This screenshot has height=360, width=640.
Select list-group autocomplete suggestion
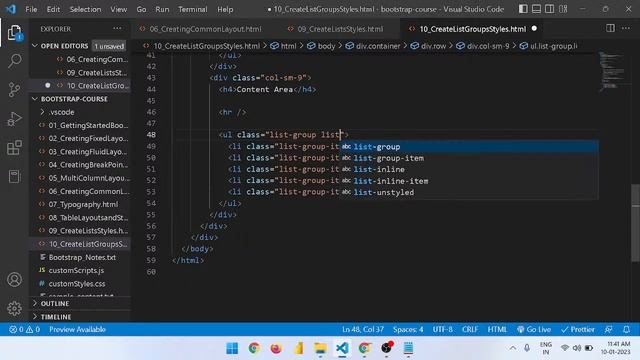coord(469,147)
